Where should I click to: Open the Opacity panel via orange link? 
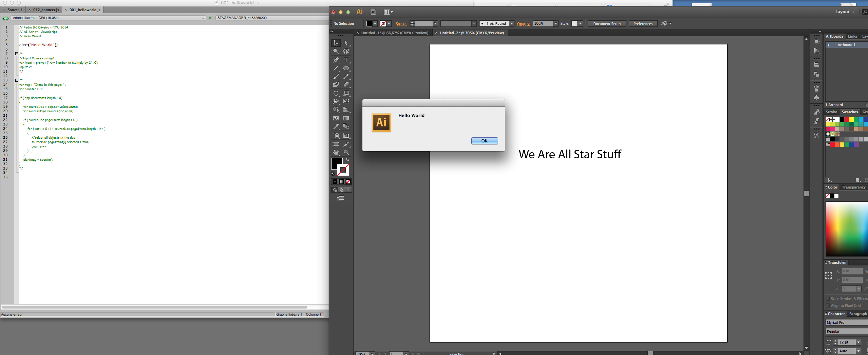523,24
